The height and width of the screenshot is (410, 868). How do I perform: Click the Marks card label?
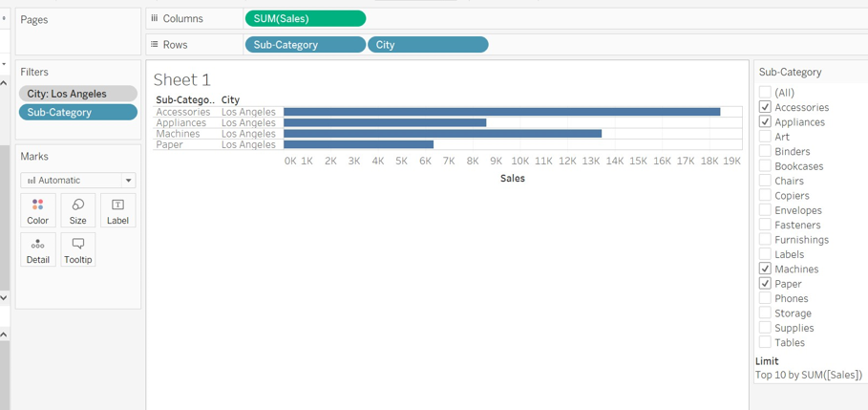point(34,156)
